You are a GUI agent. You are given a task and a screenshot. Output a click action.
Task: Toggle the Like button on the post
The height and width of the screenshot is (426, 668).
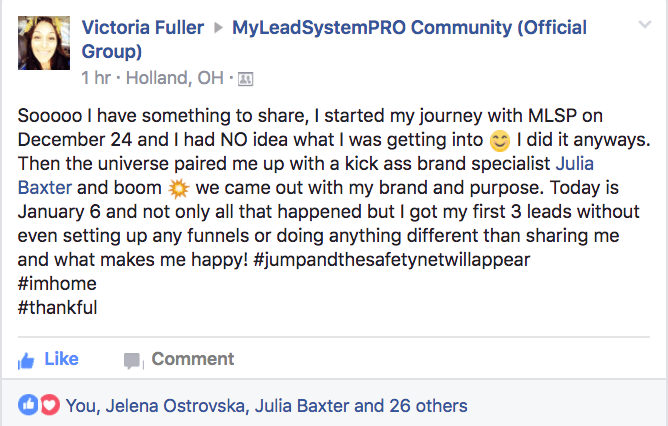48,360
